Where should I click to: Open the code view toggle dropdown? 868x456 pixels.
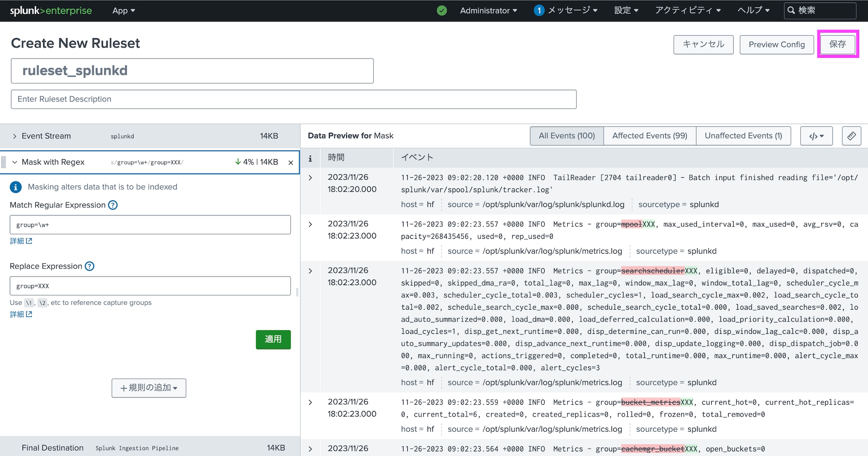pos(816,136)
